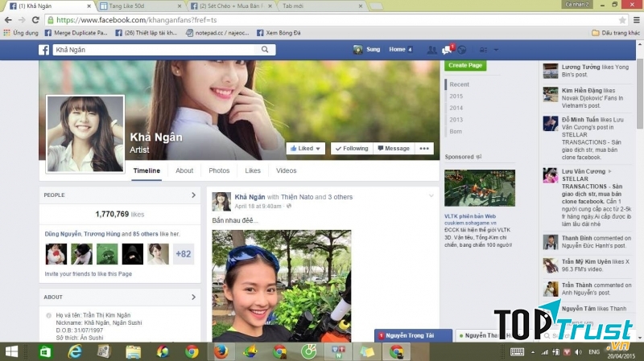Open the Sponsored options icon
Image resolution: width=644 pixels, height=361 pixels.
click(479, 157)
